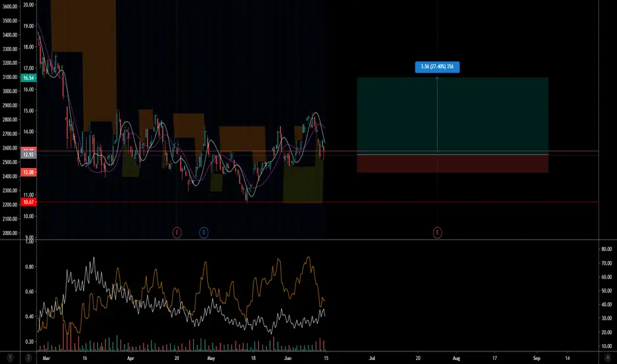Click the 80.00 value on the right indicator scale
617x364 pixels.
click(606, 249)
